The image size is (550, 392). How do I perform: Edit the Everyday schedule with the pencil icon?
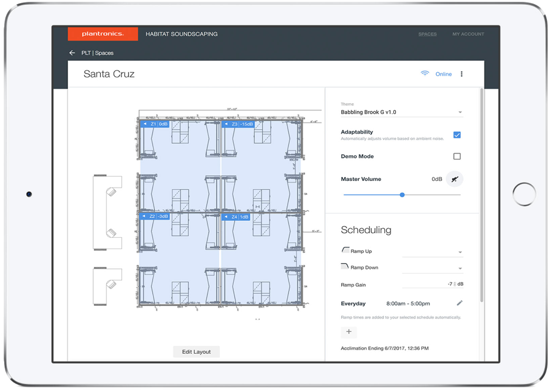[460, 303]
